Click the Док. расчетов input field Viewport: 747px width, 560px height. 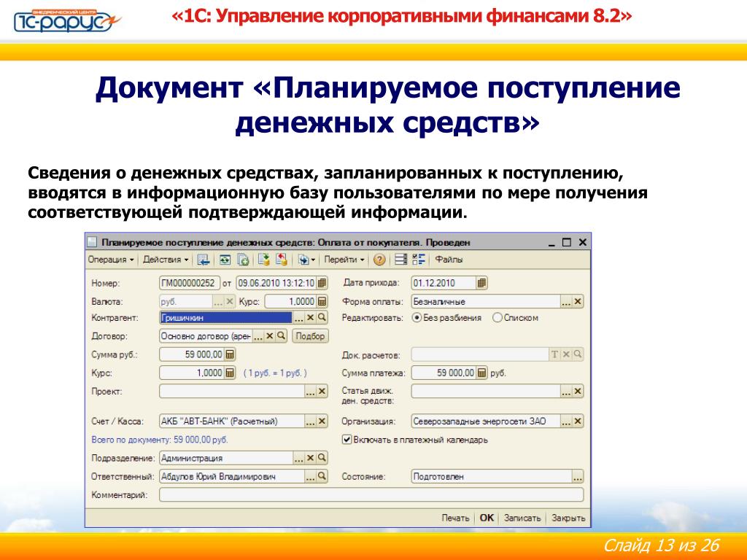point(480,354)
